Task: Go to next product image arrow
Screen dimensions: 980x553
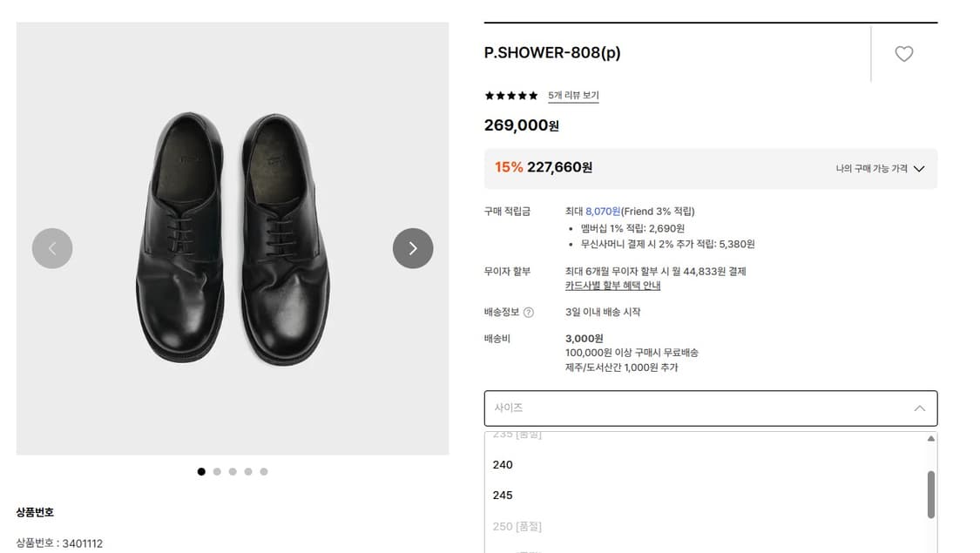Action: (413, 248)
